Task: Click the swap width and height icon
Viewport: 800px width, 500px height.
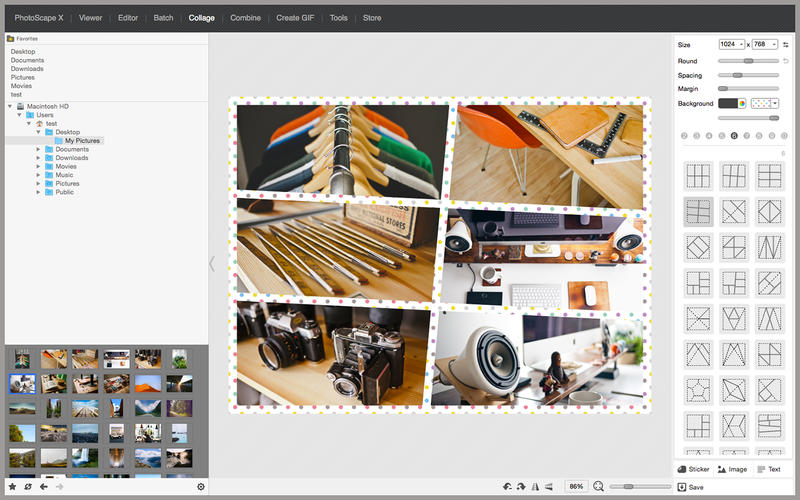Action: [x=785, y=45]
